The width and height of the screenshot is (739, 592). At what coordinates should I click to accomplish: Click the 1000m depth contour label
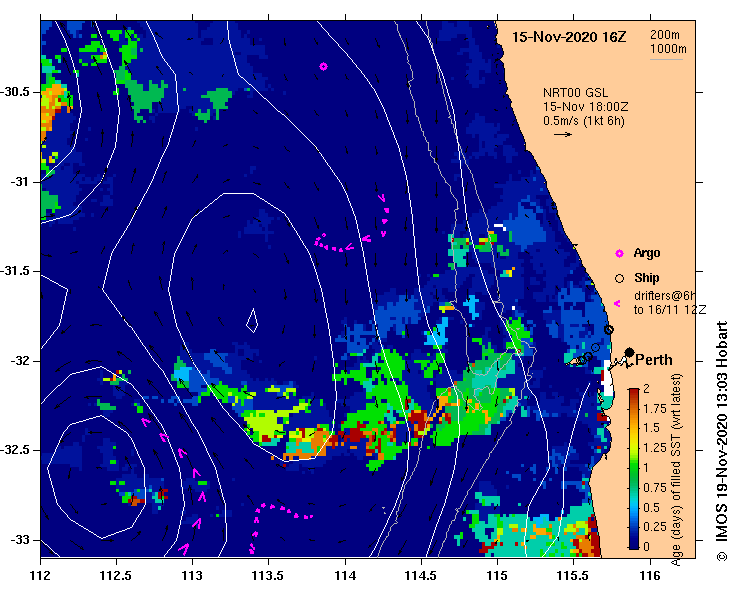pyautogui.click(x=668, y=49)
